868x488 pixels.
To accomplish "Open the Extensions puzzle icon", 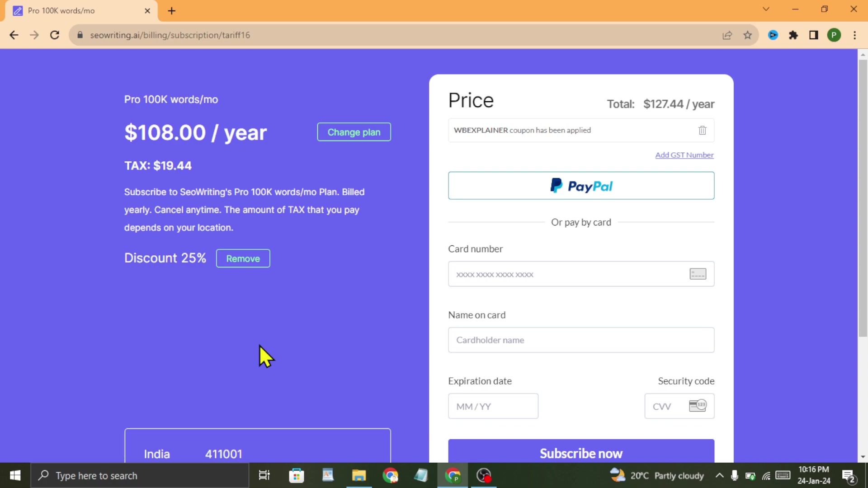I will click(793, 35).
